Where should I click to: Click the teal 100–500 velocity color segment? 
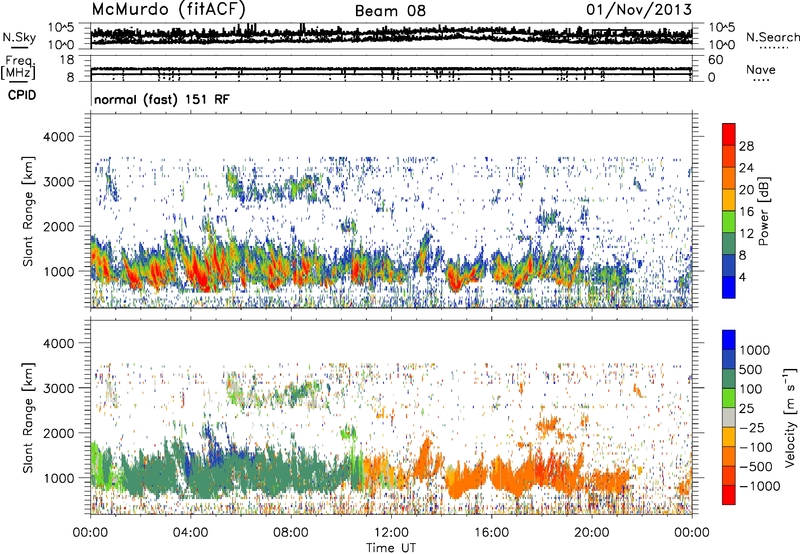729,379
